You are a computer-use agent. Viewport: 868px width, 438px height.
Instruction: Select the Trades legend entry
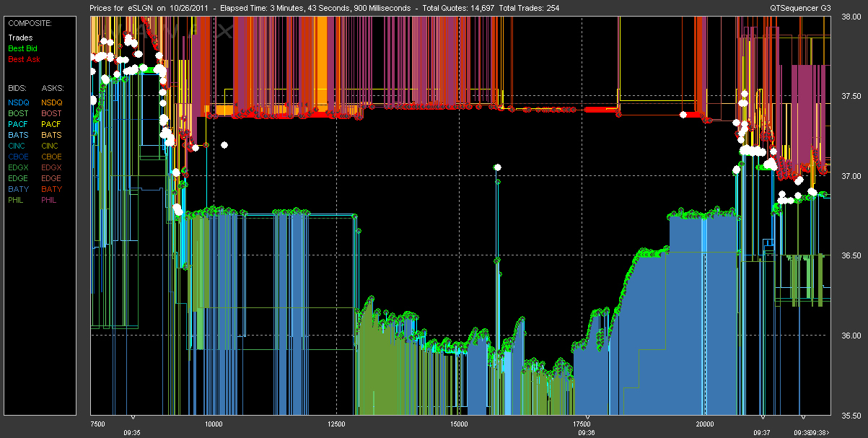(20, 38)
